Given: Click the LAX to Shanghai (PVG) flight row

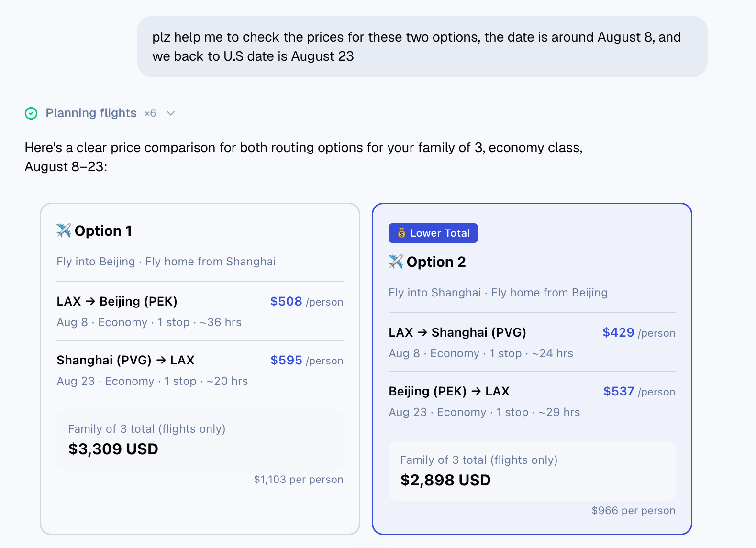Looking at the screenshot, I should (x=532, y=342).
